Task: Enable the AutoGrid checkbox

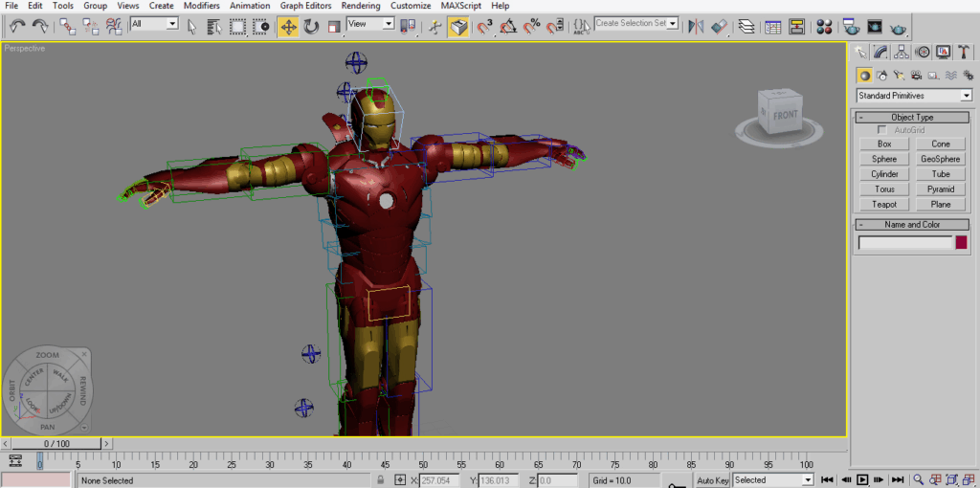Action: pos(882,130)
